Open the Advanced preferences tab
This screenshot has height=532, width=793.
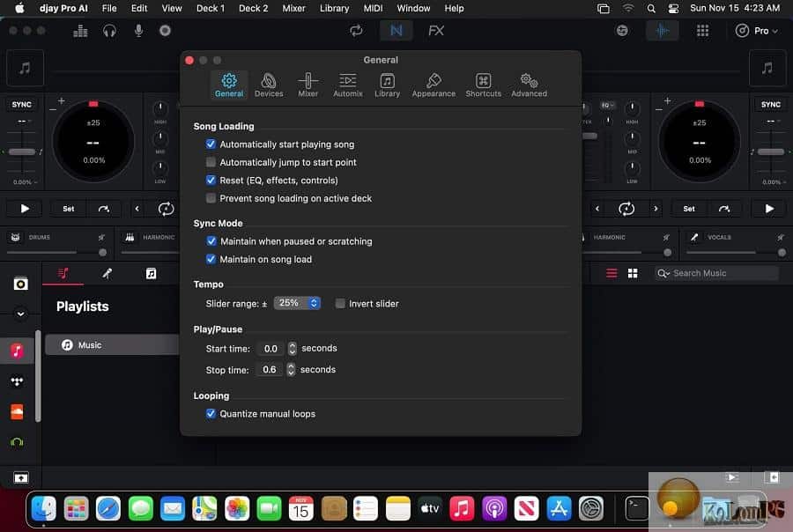pyautogui.click(x=529, y=85)
